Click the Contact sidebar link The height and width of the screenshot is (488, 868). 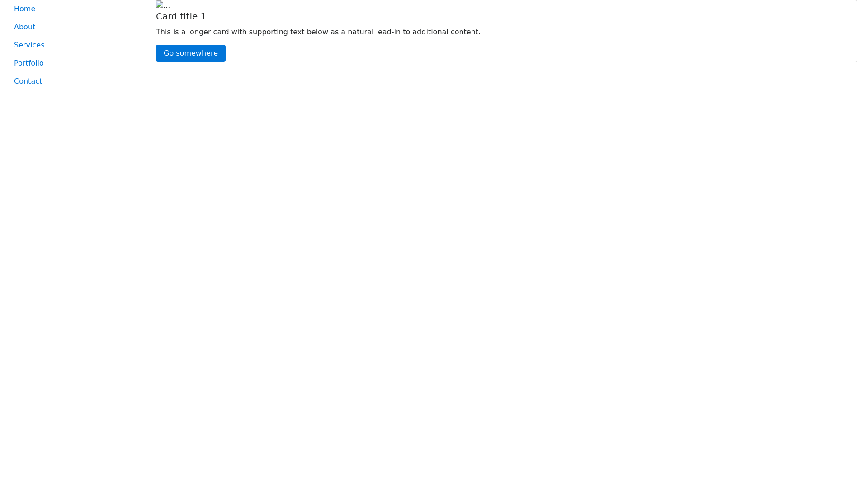point(28,81)
